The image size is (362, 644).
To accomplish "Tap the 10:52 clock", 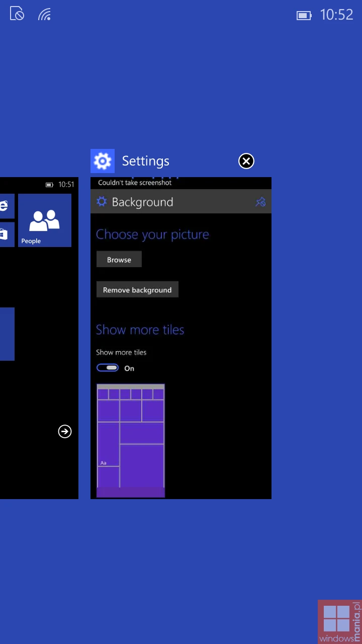I will (x=336, y=15).
